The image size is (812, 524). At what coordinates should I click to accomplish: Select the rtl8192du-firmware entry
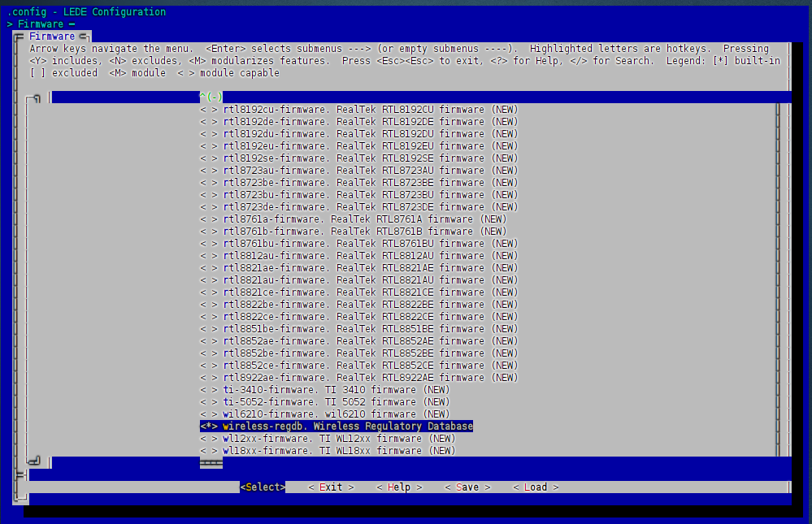pyautogui.click(x=359, y=134)
